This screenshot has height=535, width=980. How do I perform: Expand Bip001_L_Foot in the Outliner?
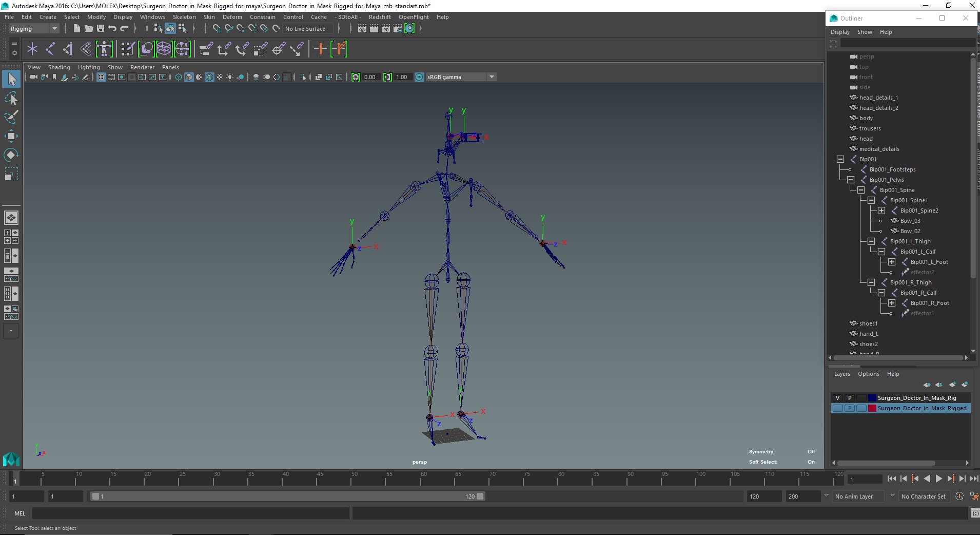892,262
